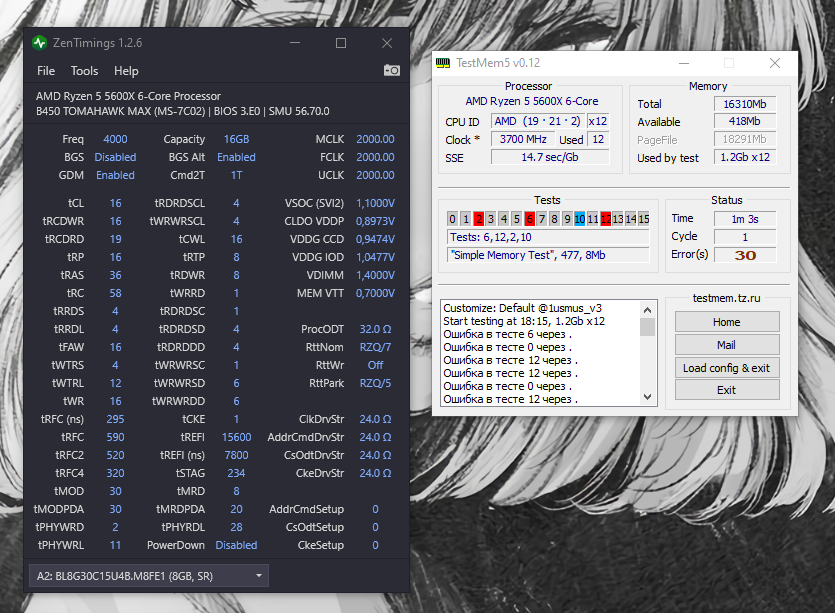Click the VSOC (SVI2) value 1,1000V

coord(375,203)
